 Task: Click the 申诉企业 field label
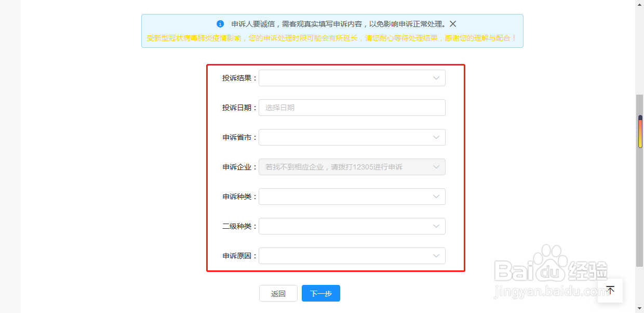(239, 167)
